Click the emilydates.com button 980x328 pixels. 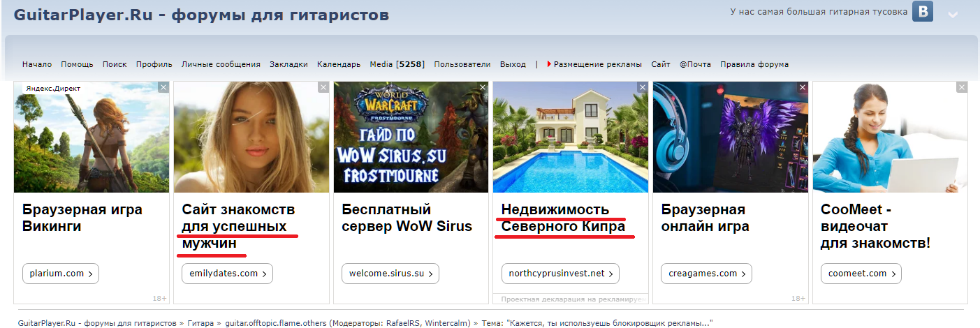pyautogui.click(x=227, y=274)
